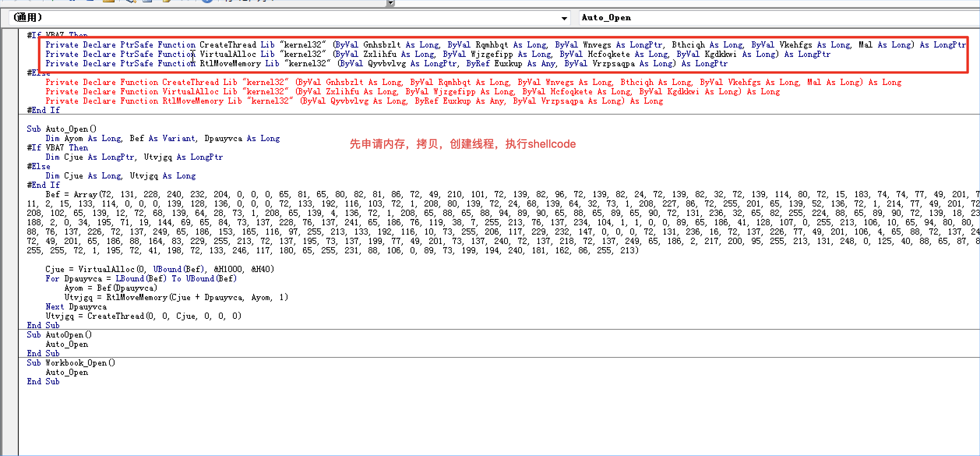Click the "Sub AutoOpen()" line
Viewport: 980px width, 456px height.
[x=59, y=335]
